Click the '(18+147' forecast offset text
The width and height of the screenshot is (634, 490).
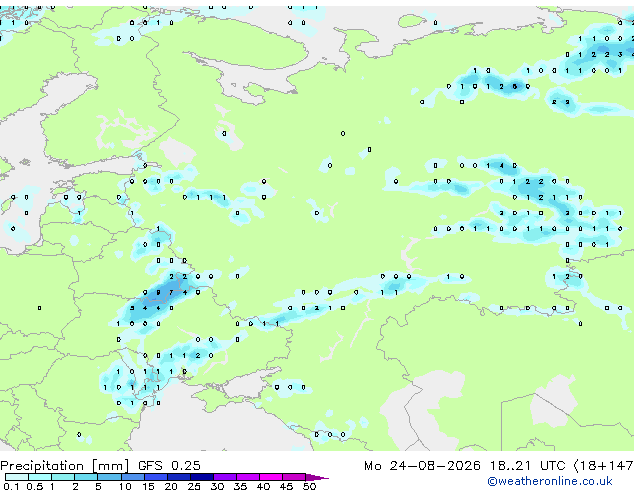(x=603, y=466)
